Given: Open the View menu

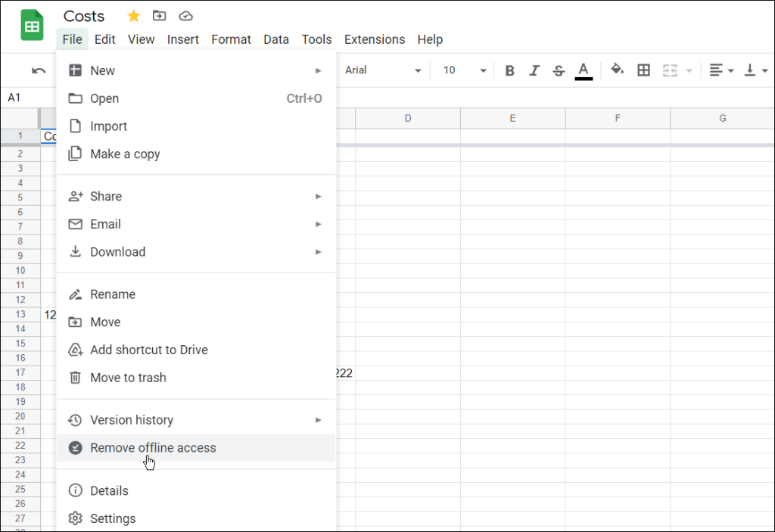Looking at the screenshot, I should point(141,39).
